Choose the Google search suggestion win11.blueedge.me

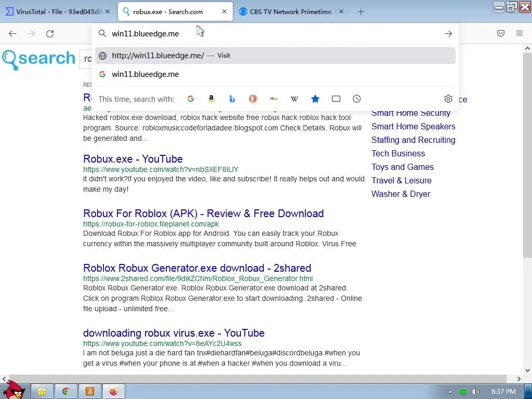(x=275, y=74)
